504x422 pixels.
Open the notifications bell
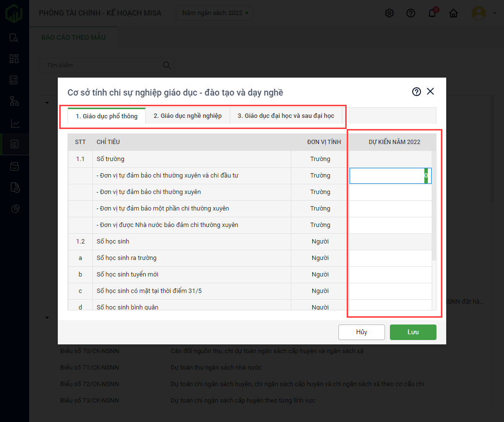(432, 13)
